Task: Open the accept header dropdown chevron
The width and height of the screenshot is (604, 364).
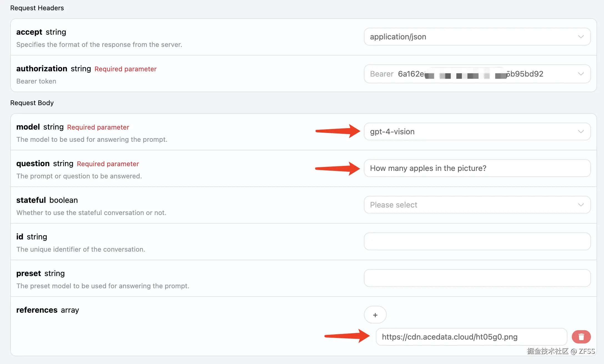Action: (x=581, y=37)
